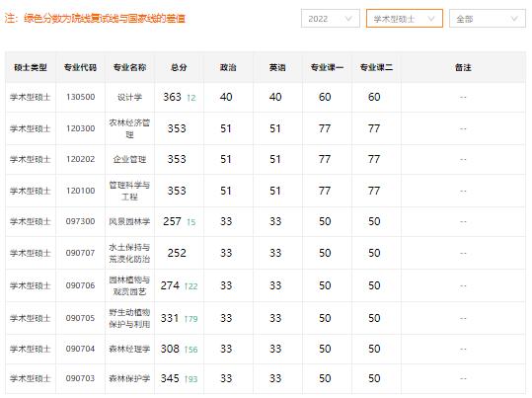
Task: Click the 2022 dropdown chevron arrow
Action: click(x=348, y=19)
